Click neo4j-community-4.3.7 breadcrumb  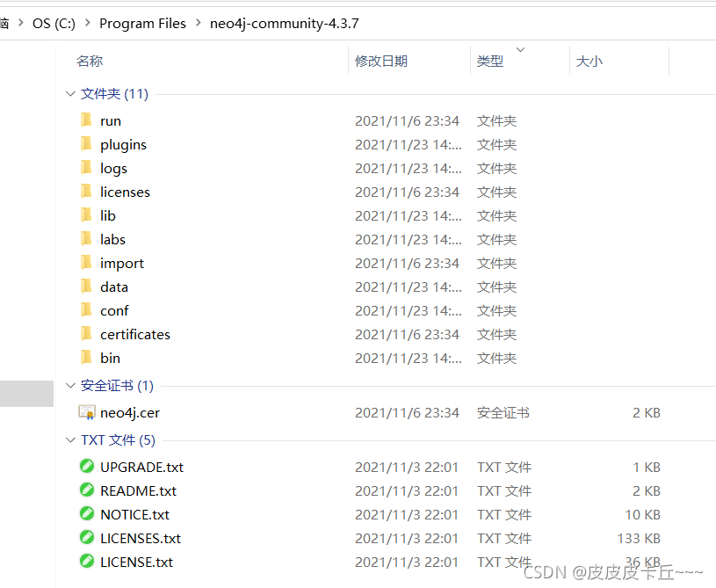click(x=285, y=24)
